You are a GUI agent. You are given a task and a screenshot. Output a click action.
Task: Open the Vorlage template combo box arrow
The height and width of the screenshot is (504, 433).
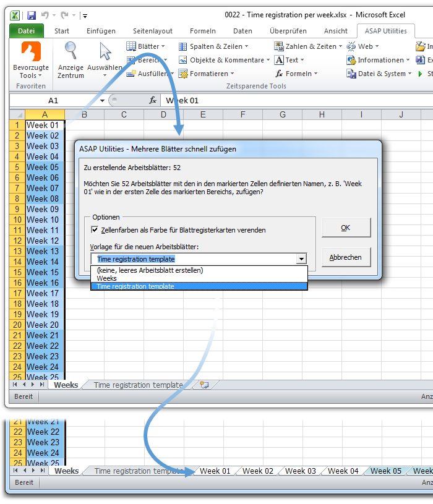coord(301,259)
